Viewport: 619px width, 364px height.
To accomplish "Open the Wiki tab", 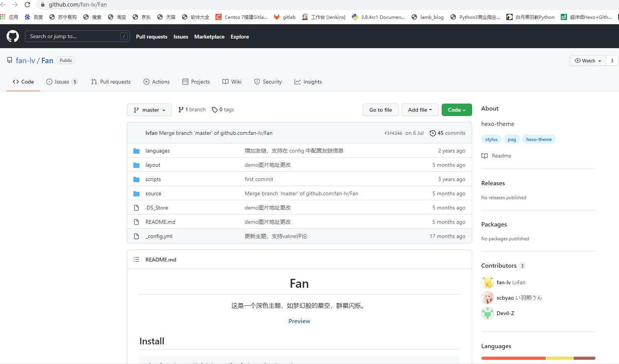I will (232, 82).
